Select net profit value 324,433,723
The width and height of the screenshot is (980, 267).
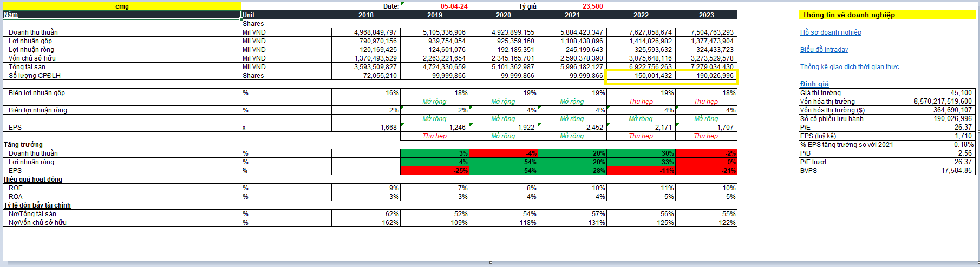pyautogui.click(x=706, y=50)
